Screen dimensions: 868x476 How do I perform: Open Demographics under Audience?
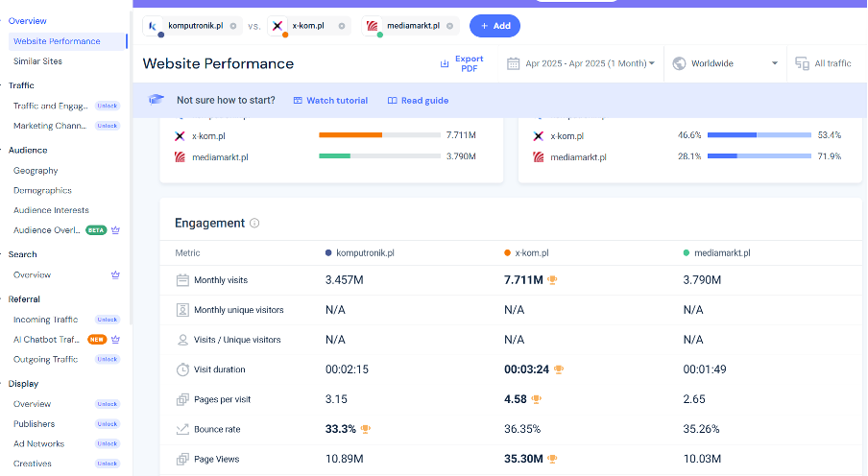coord(42,190)
